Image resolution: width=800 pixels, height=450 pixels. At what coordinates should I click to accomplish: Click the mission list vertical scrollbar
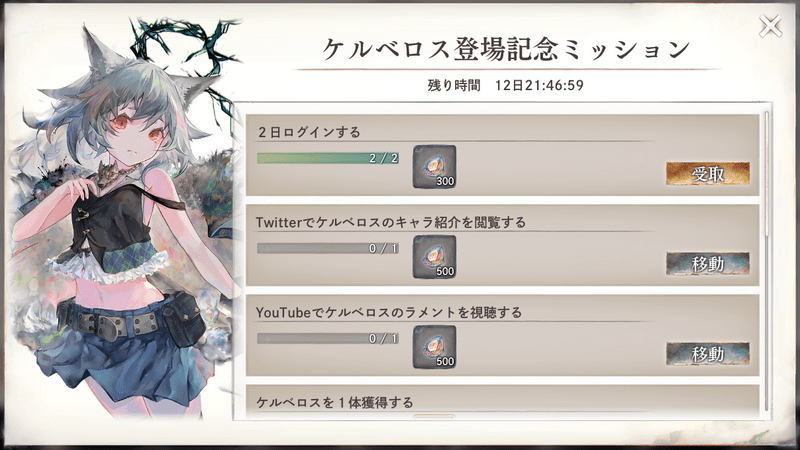coord(767,173)
